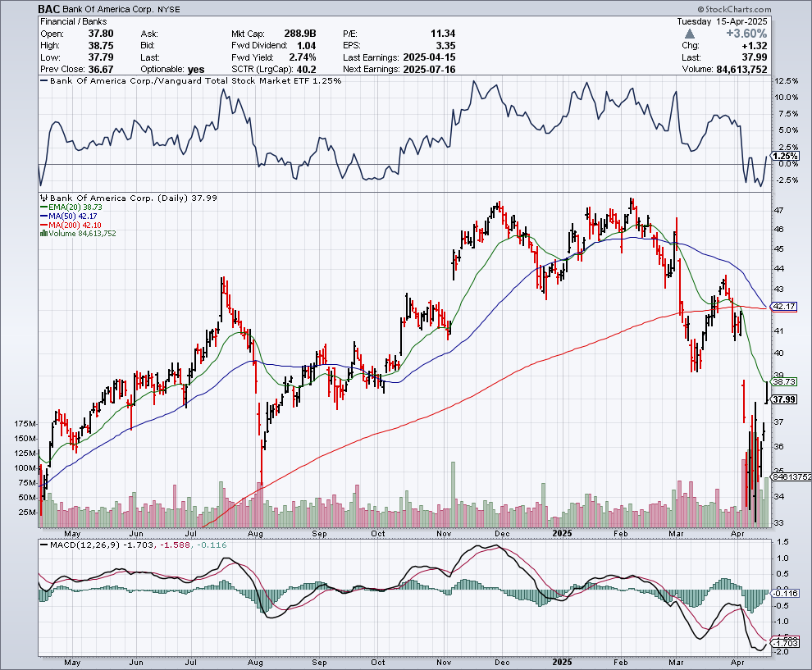The image size is (812, 670).
Task: Click the SCTR (LrgCap) value 40.2
Action: pos(306,70)
